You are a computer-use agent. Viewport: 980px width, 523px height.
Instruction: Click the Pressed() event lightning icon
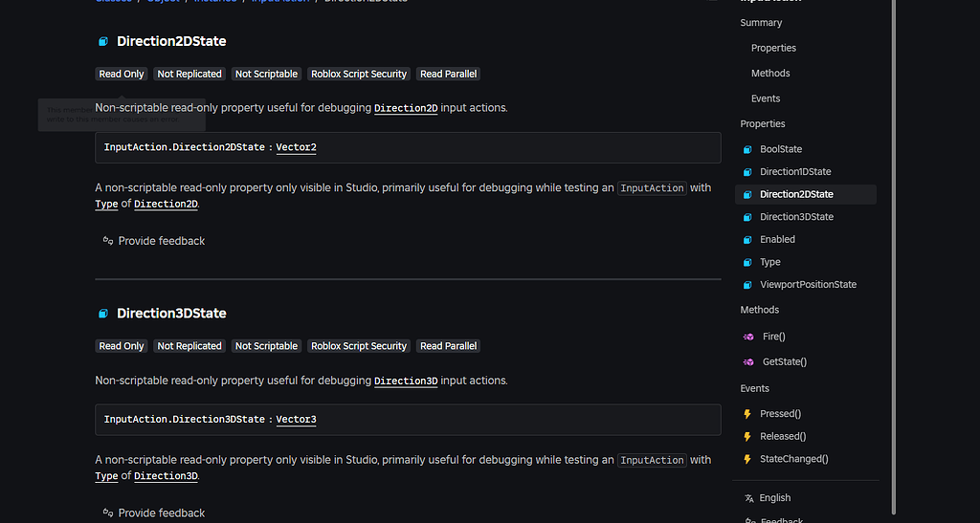point(747,414)
